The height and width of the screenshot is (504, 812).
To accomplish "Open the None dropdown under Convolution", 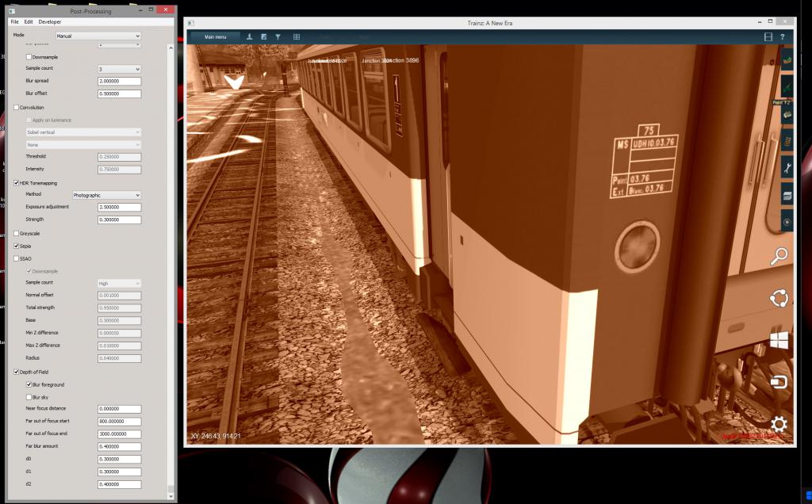I will pos(83,144).
